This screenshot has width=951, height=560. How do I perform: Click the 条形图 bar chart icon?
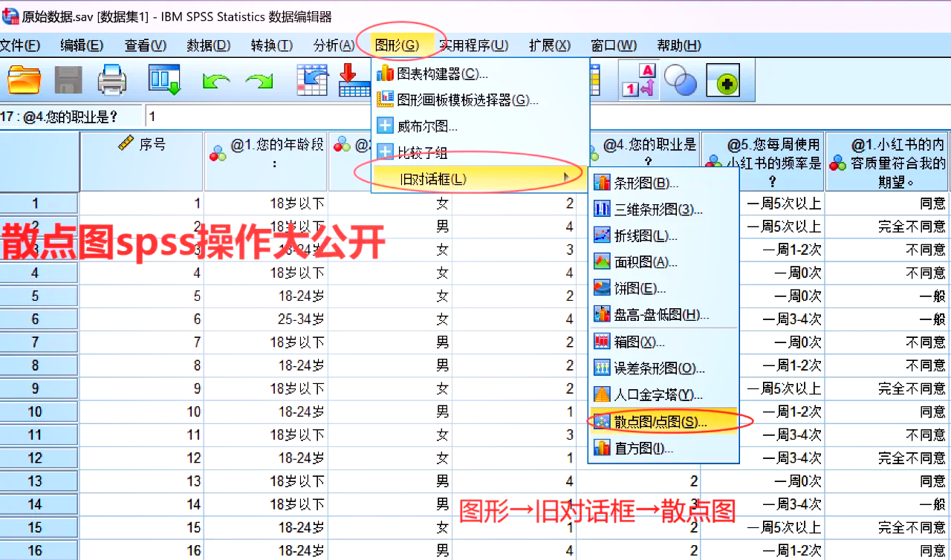tap(602, 183)
